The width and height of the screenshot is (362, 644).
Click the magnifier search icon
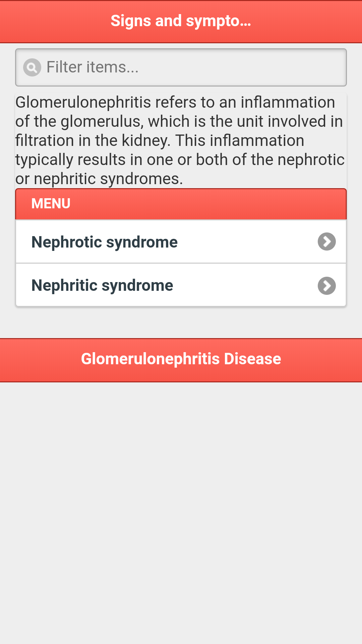point(32,67)
